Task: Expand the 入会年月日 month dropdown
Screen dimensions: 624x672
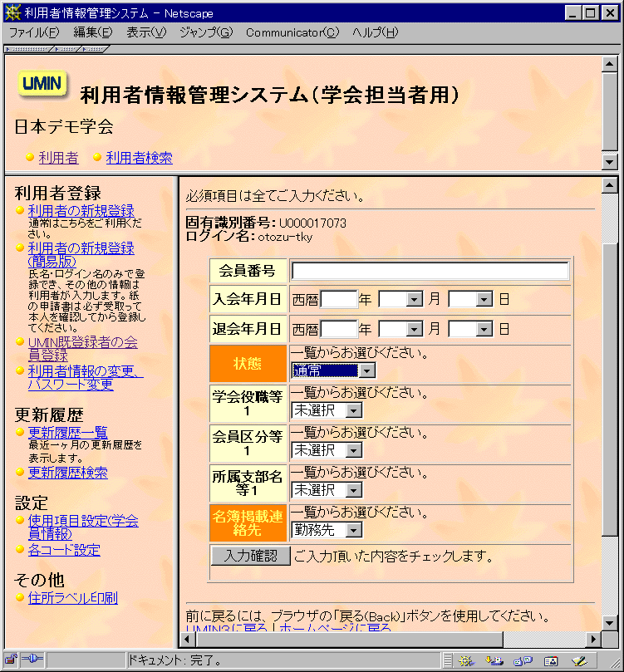Action: [401, 299]
